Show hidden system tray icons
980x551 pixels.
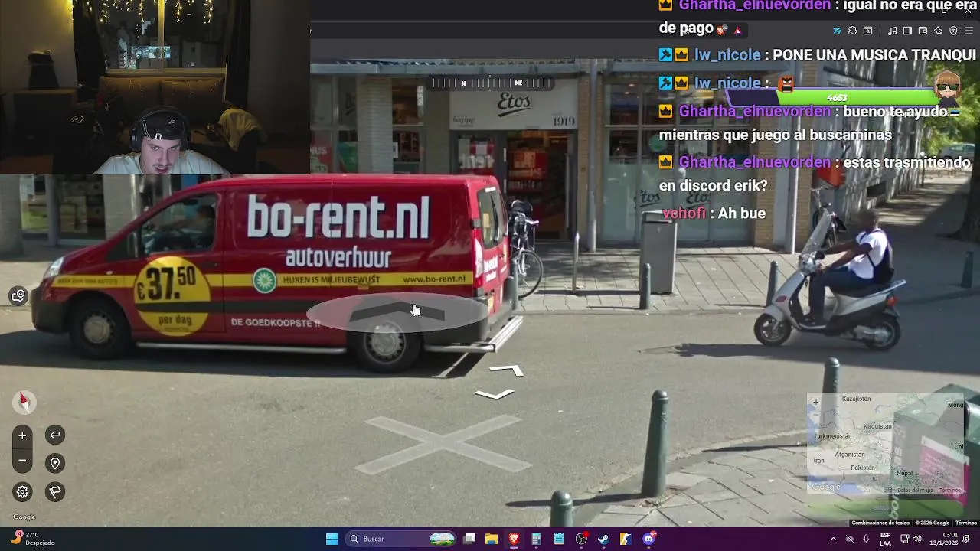[x=833, y=539]
